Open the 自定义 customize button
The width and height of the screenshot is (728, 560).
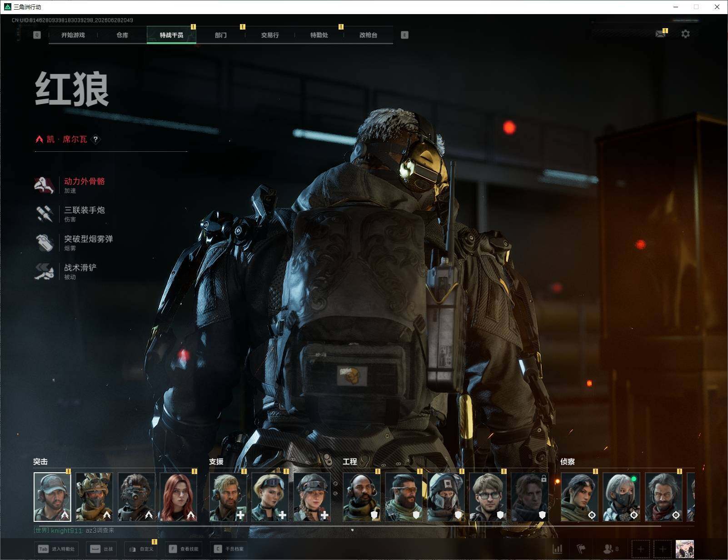tap(141, 549)
